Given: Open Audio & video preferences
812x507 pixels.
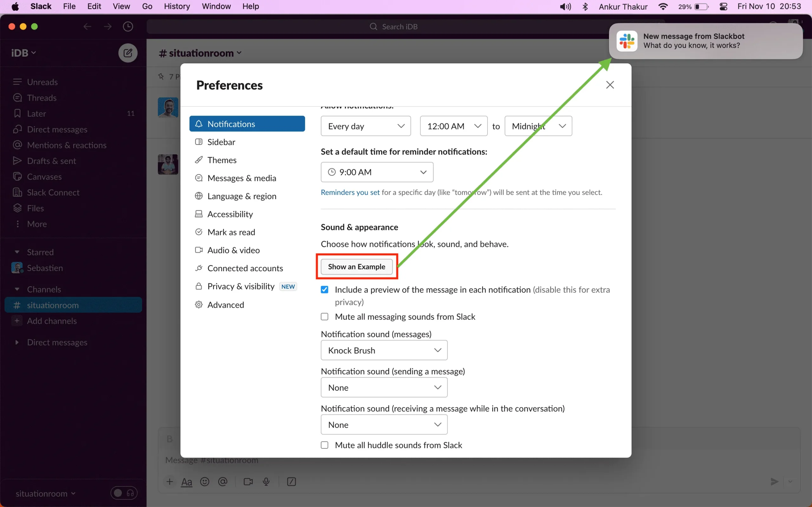Looking at the screenshot, I should coord(234,249).
